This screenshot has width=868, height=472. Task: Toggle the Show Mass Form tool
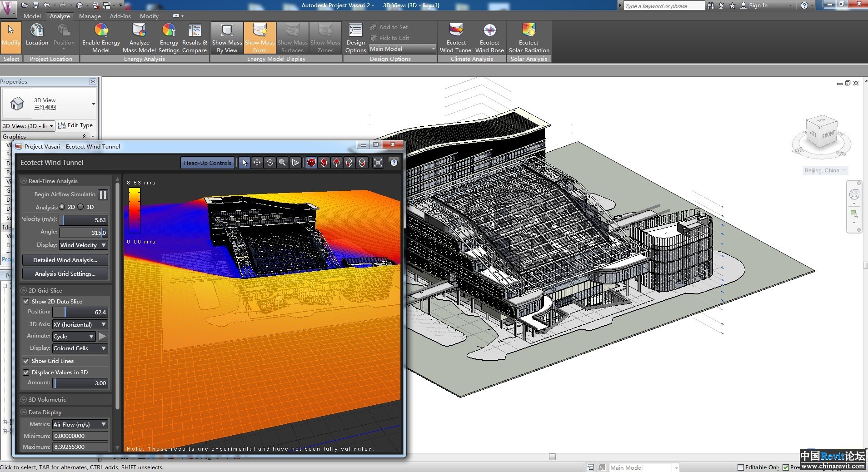pos(259,38)
